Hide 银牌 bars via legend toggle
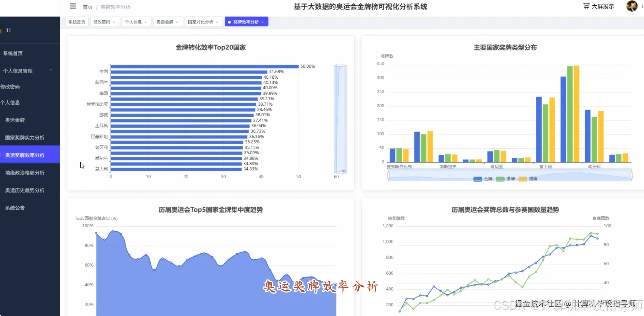This screenshot has width=644, height=316. pos(505,179)
